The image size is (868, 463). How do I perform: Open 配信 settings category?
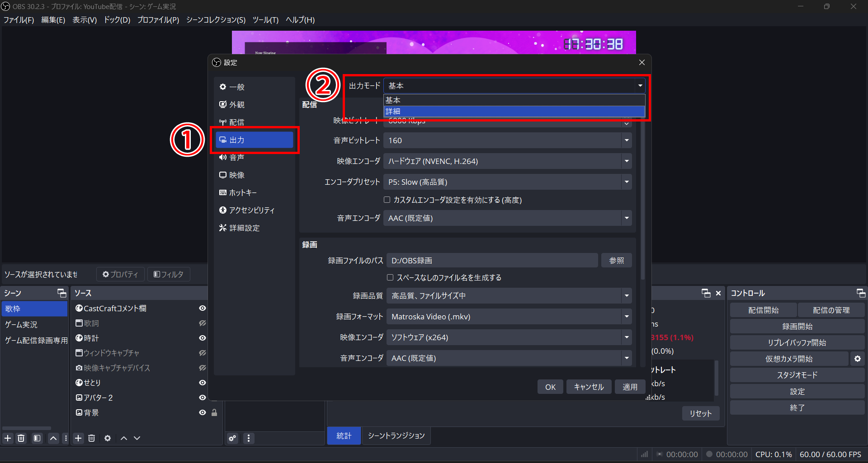pyautogui.click(x=255, y=122)
